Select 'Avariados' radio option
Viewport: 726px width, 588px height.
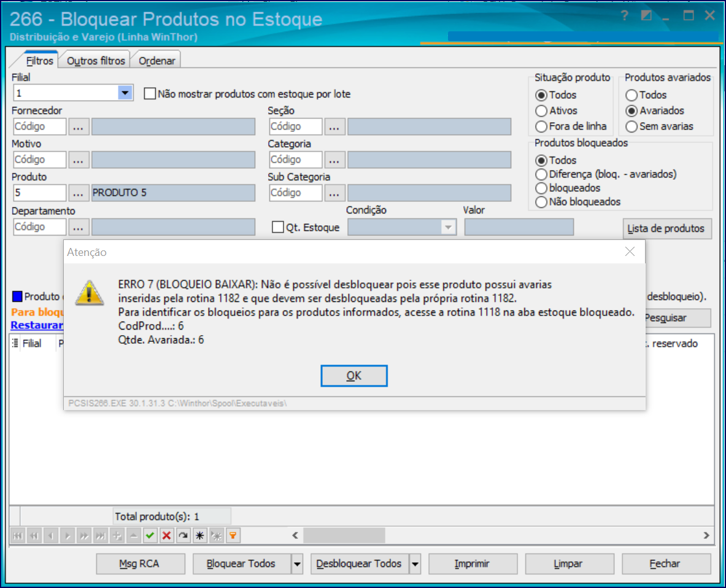(x=631, y=111)
